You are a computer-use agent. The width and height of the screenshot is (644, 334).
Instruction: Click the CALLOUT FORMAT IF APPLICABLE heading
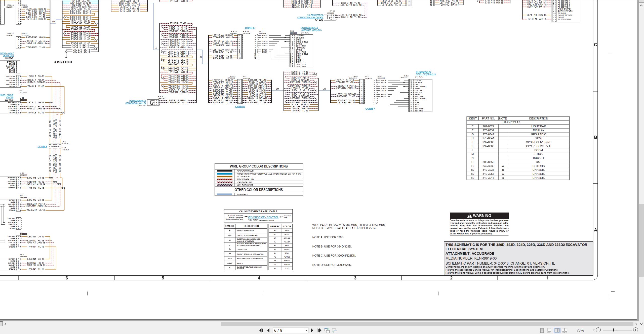pos(258,212)
